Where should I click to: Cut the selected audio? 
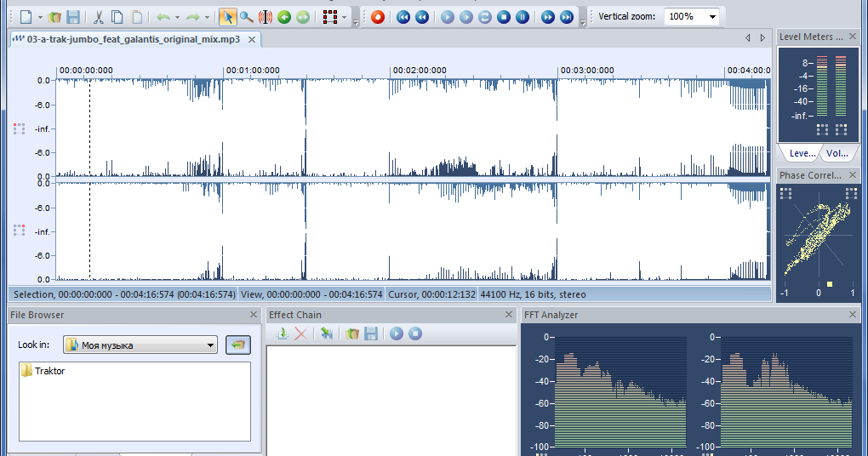99,17
